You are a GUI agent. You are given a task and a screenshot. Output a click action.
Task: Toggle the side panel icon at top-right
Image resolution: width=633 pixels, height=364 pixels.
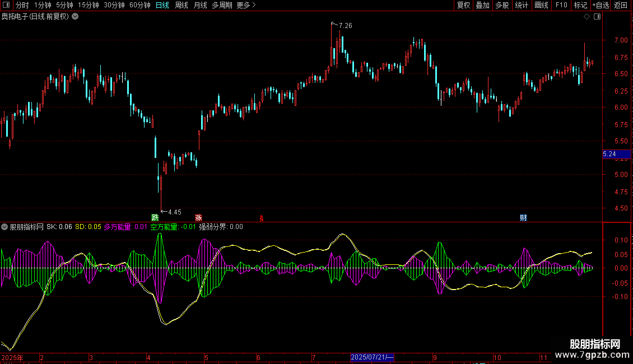597,17
